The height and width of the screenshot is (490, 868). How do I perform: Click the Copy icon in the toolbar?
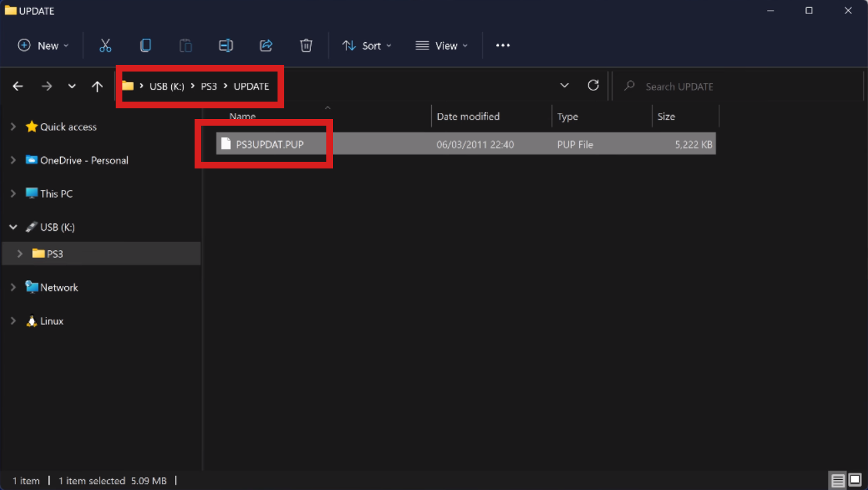pyautogui.click(x=145, y=45)
